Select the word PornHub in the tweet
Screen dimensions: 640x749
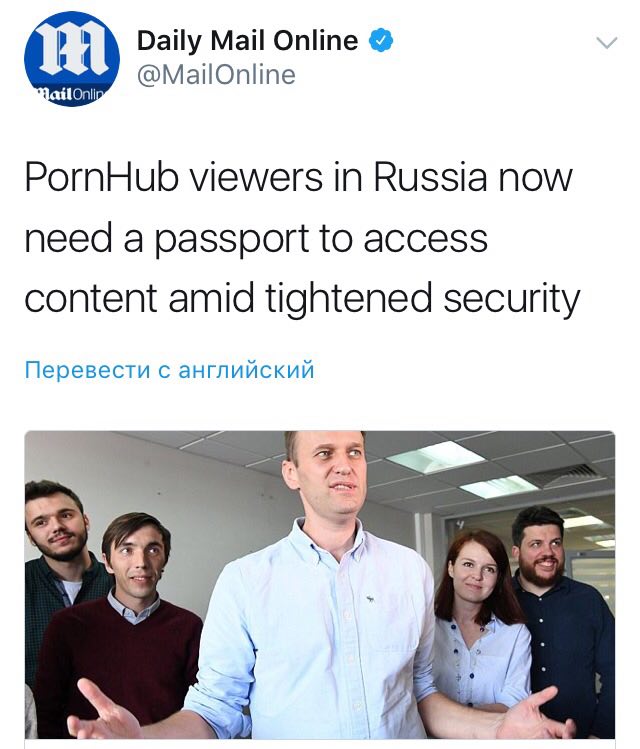102,177
